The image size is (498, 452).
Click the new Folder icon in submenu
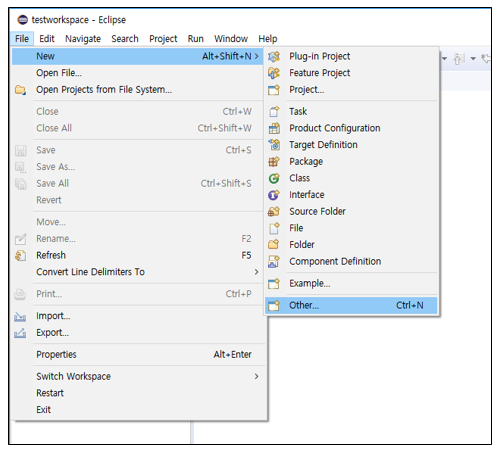[274, 245]
